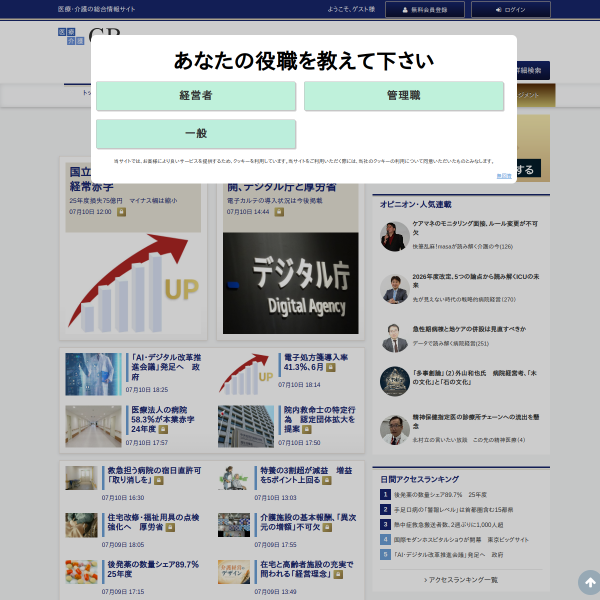Open 急性期病棟と地ケアの併設 column
The image size is (600, 600).
click(469, 329)
